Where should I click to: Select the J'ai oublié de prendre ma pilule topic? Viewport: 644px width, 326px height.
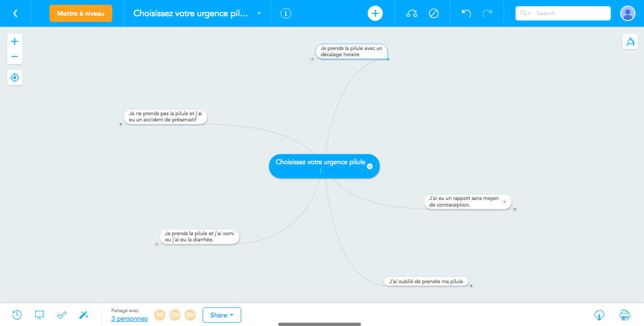click(426, 281)
